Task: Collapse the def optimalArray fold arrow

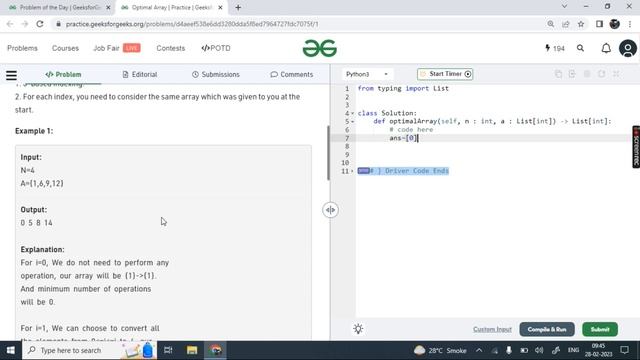Action: [x=353, y=122]
